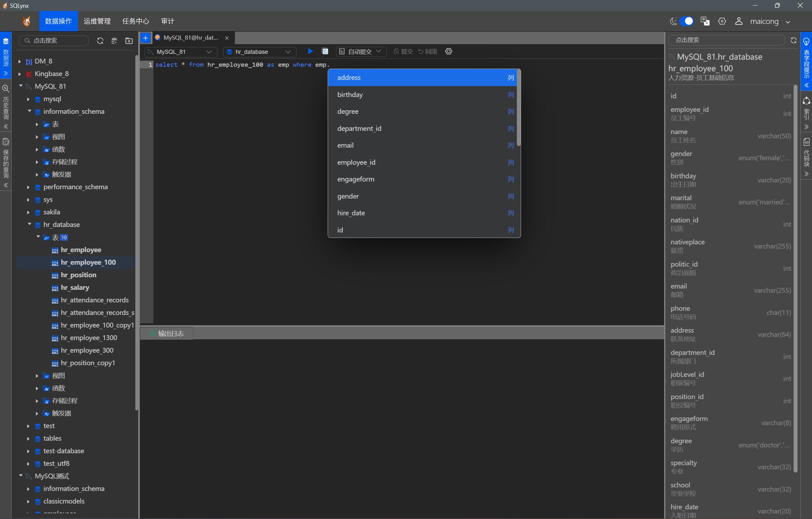Screen dimensions: 812x519
Task: Choose birthday from autocomplete list
Action: click(422, 94)
